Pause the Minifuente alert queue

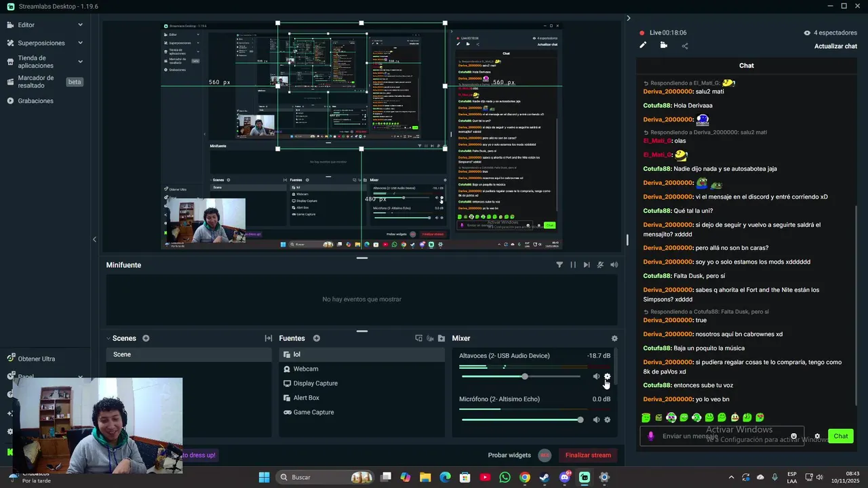pyautogui.click(x=573, y=265)
